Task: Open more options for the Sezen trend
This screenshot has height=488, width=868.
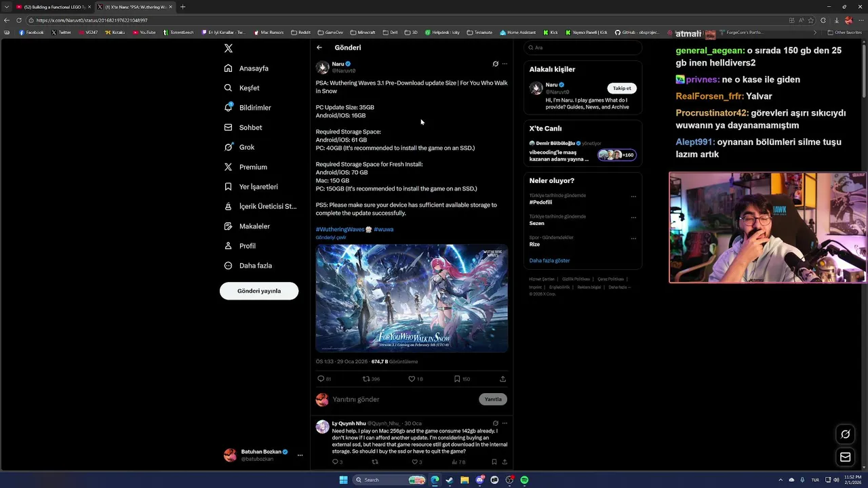Action: pos(633,218)
